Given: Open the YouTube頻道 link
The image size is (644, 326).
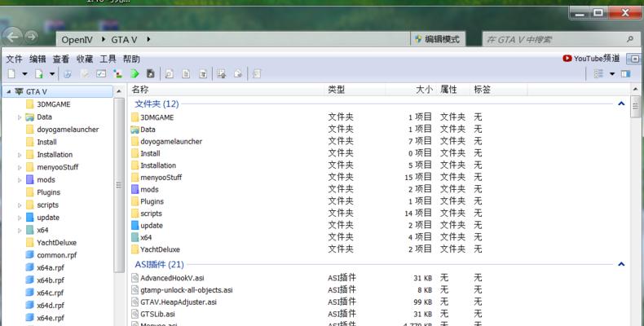Looking at the screenshot, I should pyautogui.click(x=591, y=59).
